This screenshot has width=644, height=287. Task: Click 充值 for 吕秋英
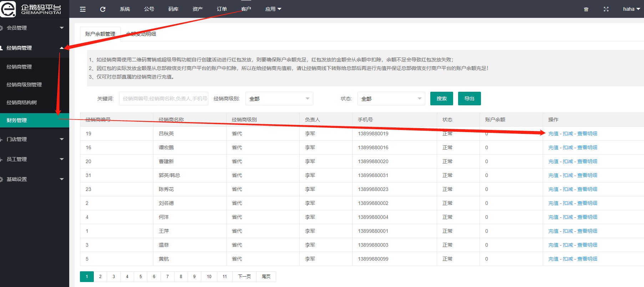(553, 134)
